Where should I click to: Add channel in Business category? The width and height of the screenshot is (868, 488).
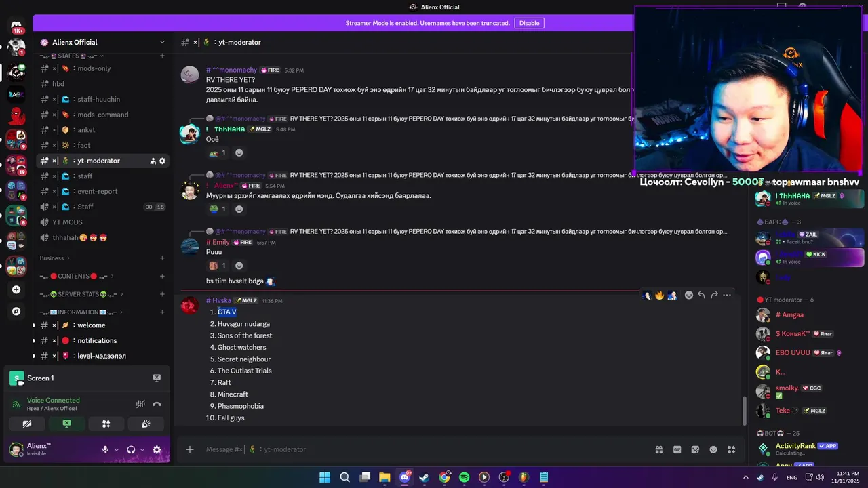click(162, 258)
